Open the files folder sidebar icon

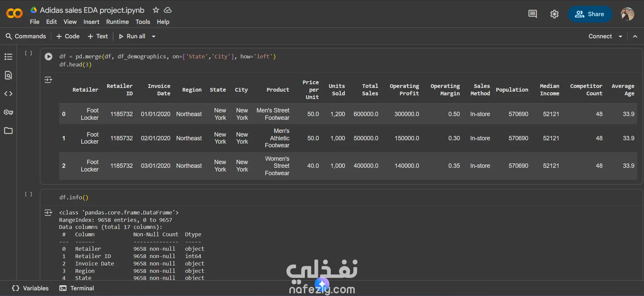(x=8, y=131)
